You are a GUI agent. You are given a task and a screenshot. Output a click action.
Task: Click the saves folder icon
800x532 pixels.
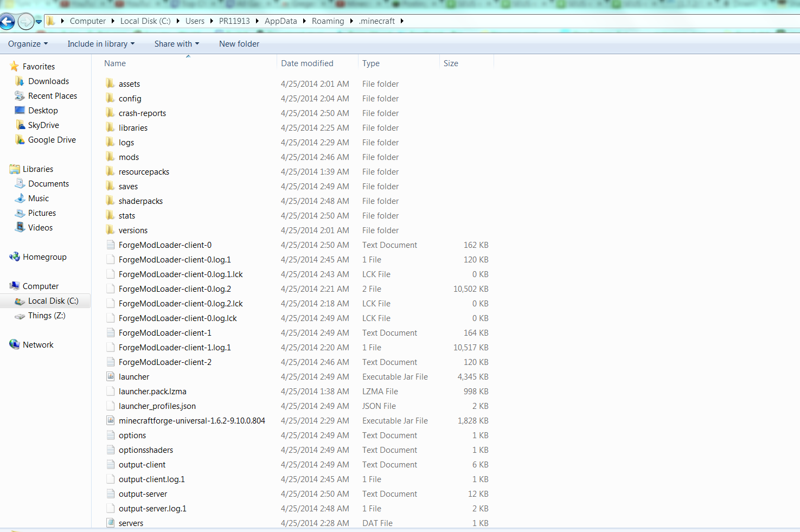click(110, 186)
